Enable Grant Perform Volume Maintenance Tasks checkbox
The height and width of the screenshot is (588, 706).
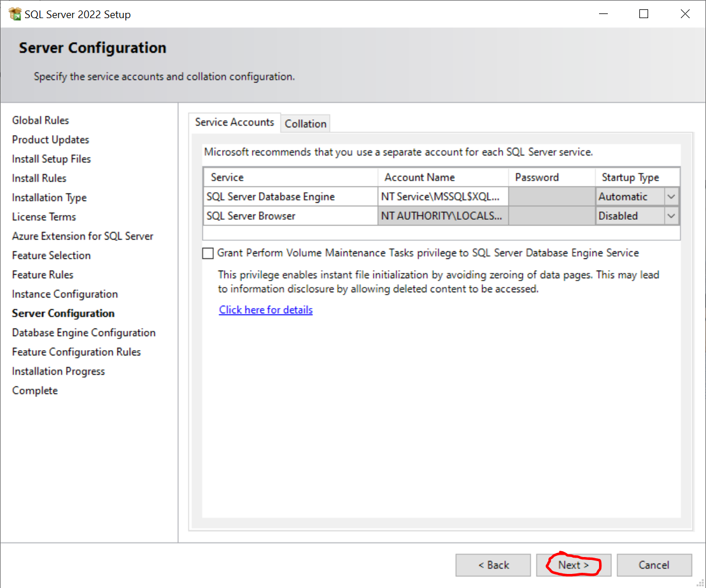(x=207, y=253)
